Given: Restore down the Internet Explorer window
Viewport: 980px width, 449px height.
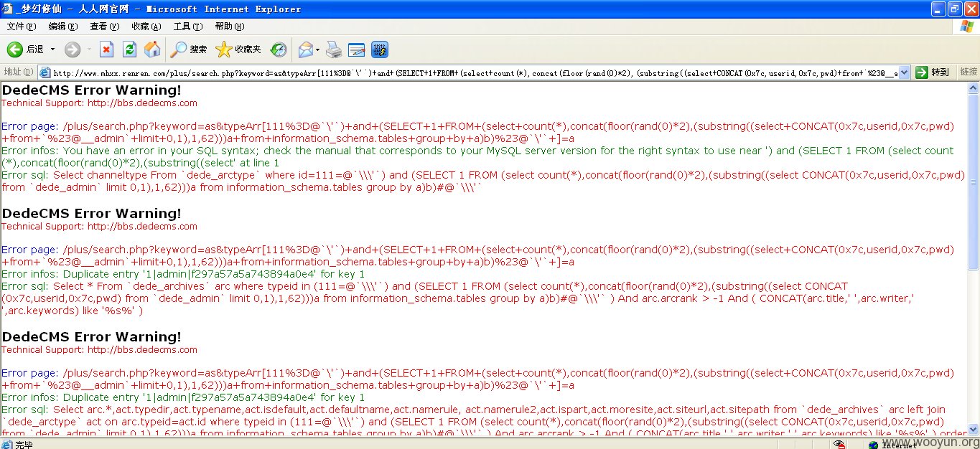Looking at the screenshot, I should [x=954, y=9].
